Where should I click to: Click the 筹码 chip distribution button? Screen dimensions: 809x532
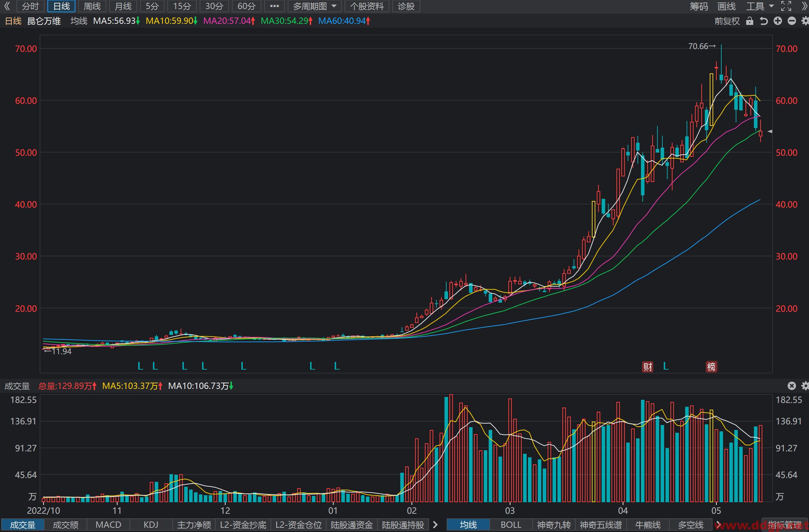[x=699, y=6]
